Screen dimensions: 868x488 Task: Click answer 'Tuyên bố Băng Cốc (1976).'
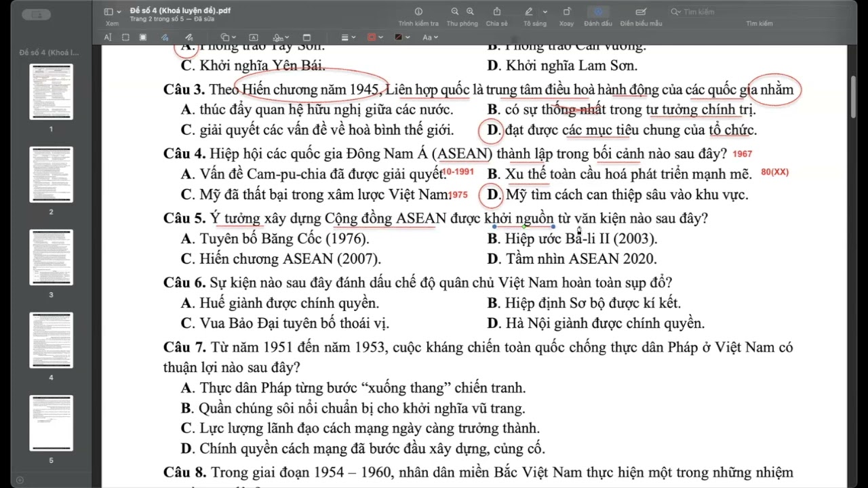pos(285,239)
